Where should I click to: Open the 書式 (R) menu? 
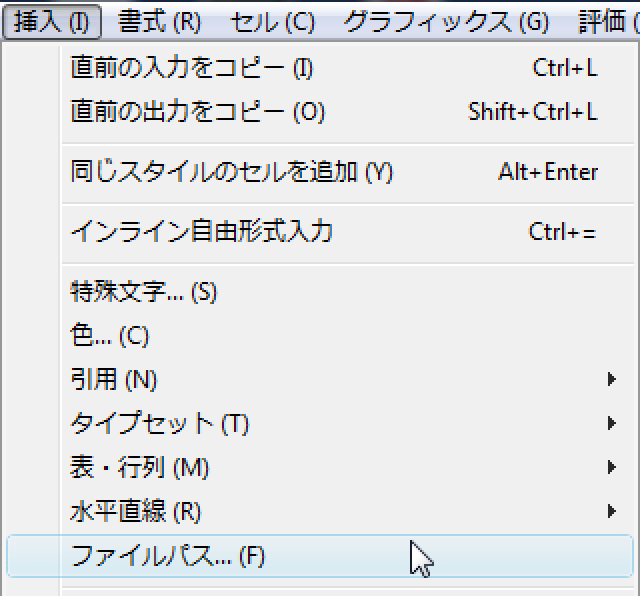point(160,21)
